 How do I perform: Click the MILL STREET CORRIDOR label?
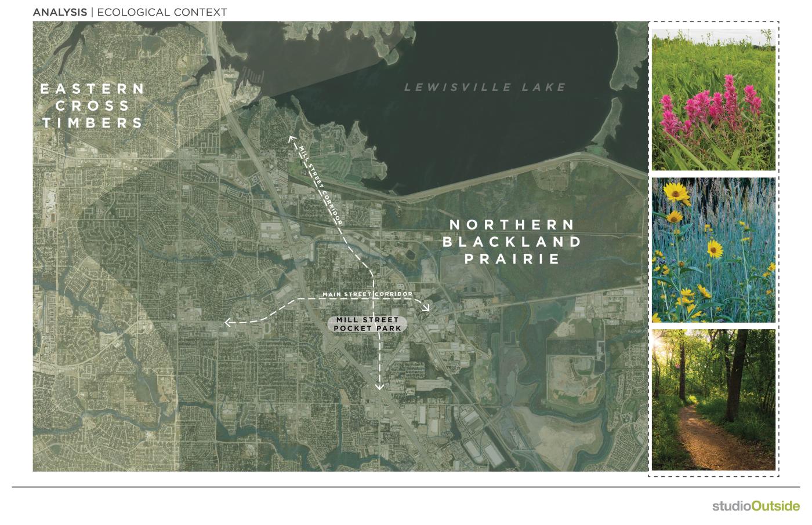pyautogui.click(x=321, y=184)
